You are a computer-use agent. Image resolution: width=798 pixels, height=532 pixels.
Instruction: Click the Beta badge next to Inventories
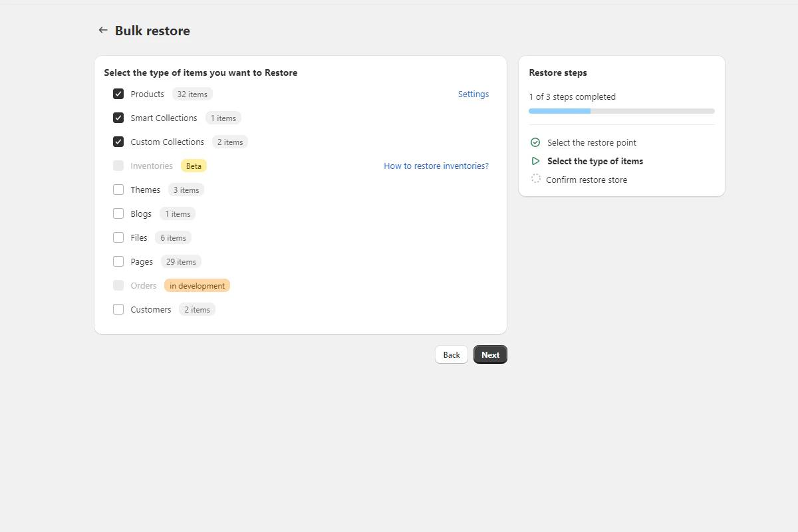click(x=194, y=166)
